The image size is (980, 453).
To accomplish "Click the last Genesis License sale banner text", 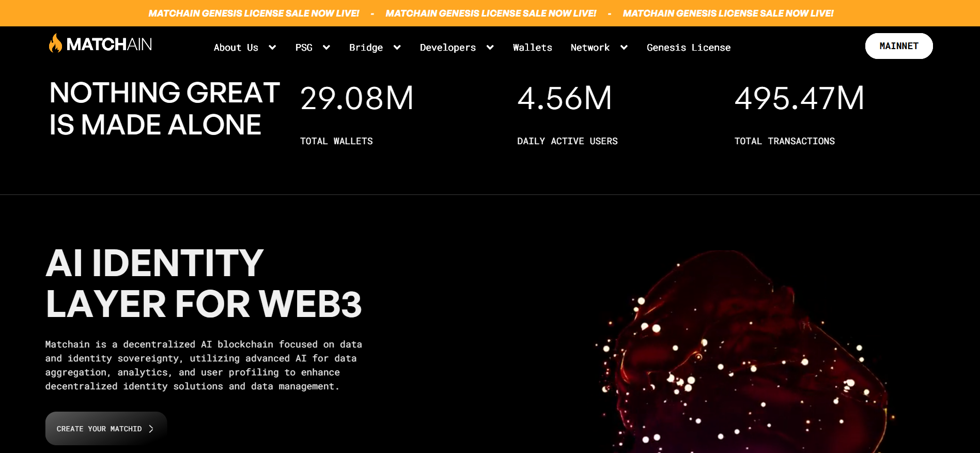I will coord(728,13).
